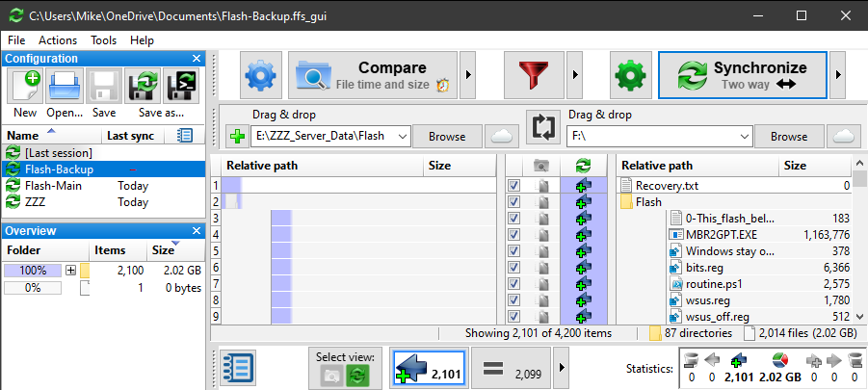The width and height of the screenshot is (868, 390).
Task: Open a configuration with the Open icon
Action: pyautogui.click(x=65, y=86)
